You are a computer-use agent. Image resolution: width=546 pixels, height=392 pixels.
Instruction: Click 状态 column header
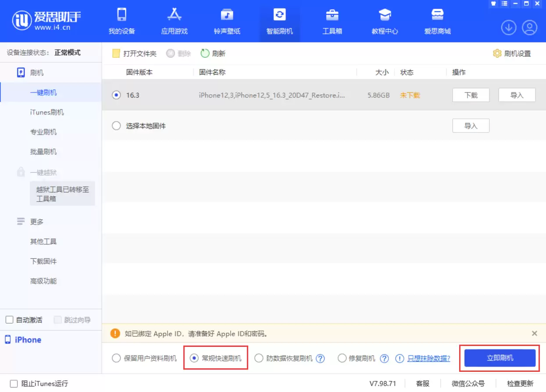[x=407, y=72]
